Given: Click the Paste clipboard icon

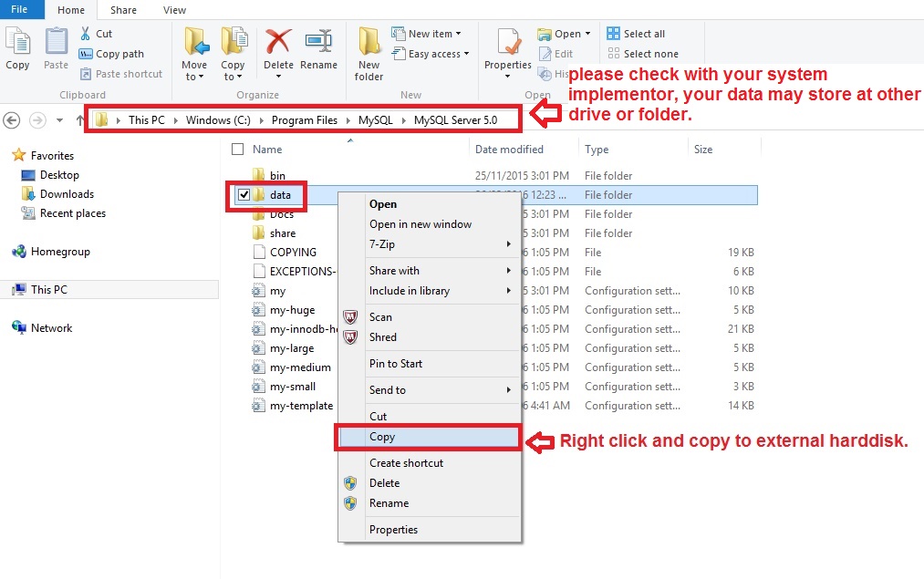Looking at the screenshot, I should coord(56,43).
